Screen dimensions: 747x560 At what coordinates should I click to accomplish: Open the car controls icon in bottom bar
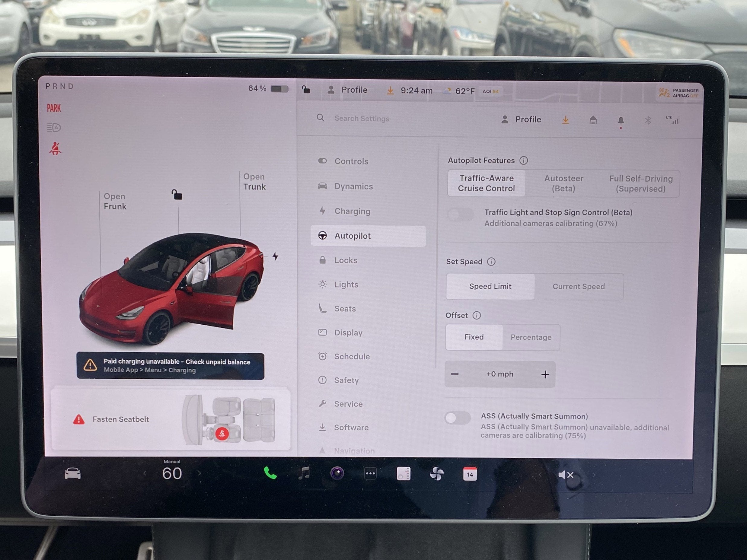73,474
